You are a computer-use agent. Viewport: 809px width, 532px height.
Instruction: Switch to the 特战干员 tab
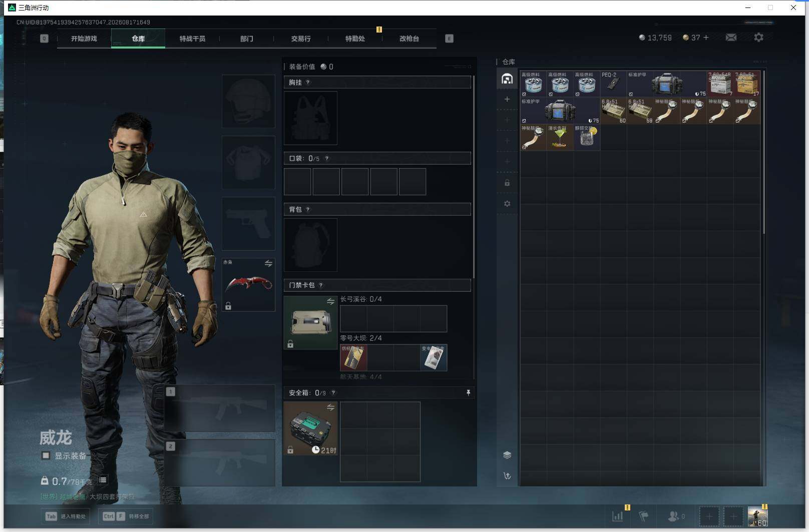(192, 39)
